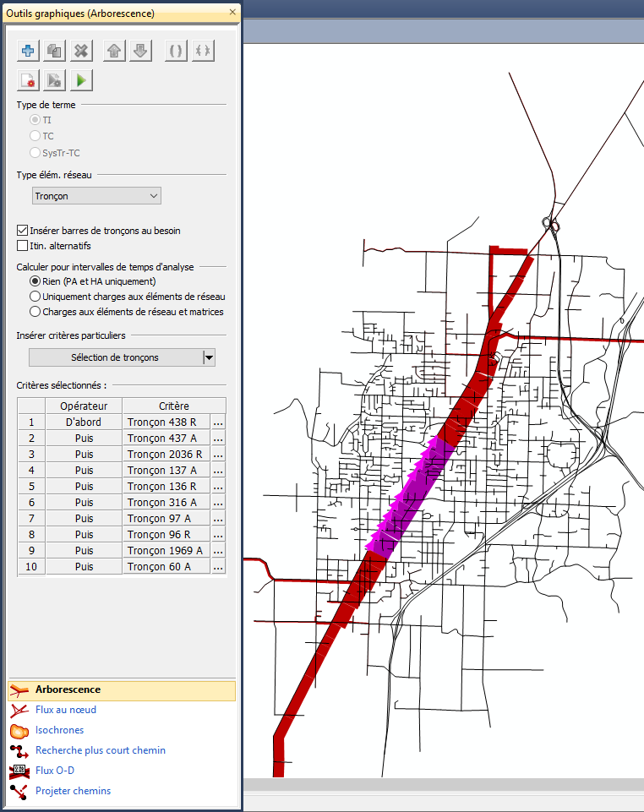Click the blue plus add criterion icon

[x=29, y=51]
